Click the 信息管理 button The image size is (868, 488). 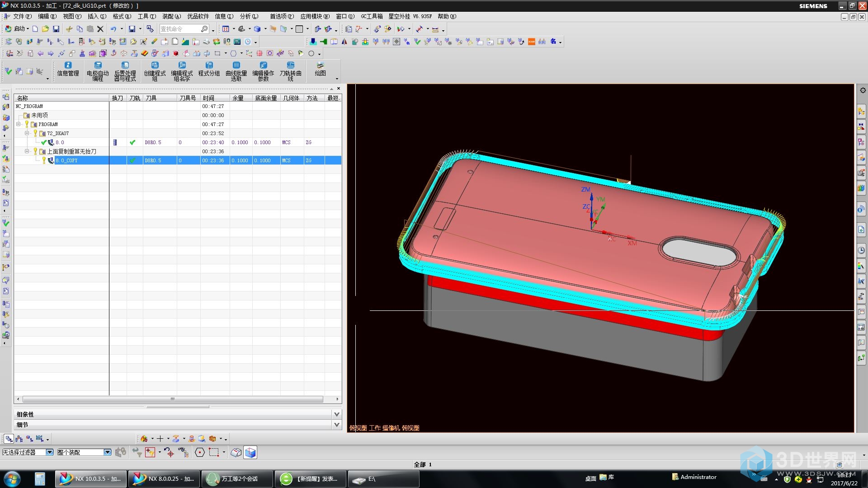(68, 70)
